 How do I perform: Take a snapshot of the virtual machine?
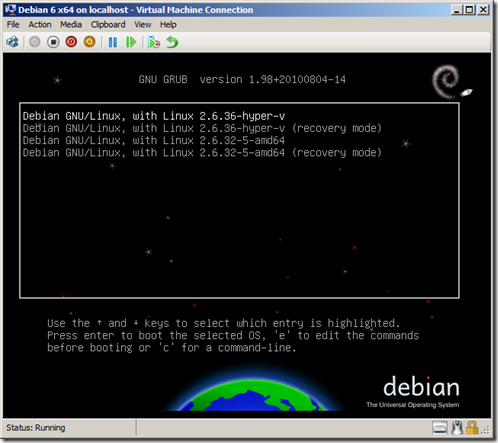point(154,42)
